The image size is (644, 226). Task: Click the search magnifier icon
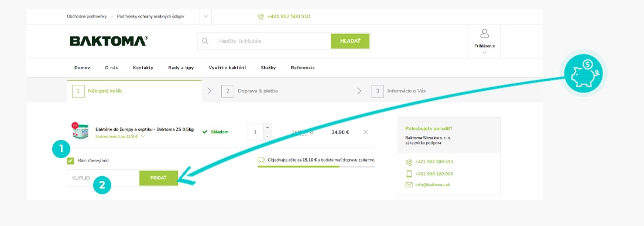coord(205,41)
